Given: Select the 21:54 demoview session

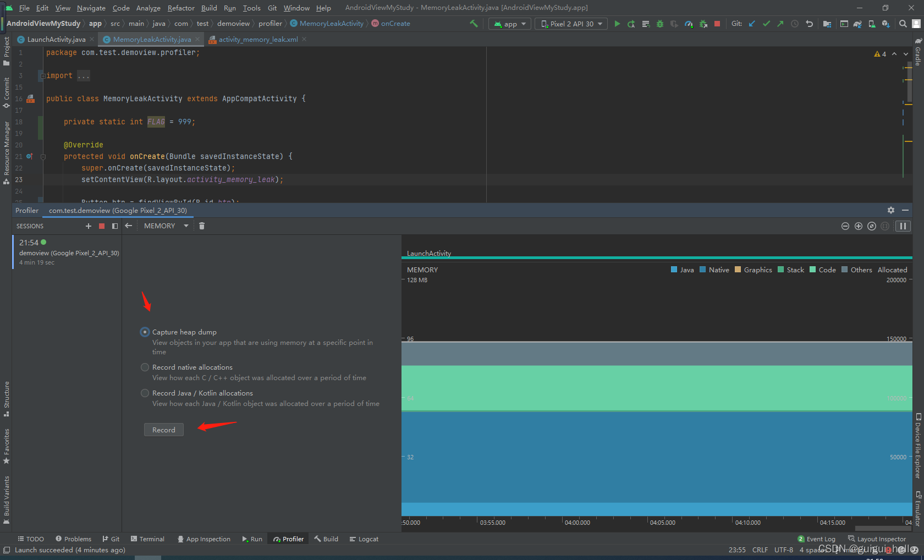Looking at the screenshot, I should click(67, 252).
